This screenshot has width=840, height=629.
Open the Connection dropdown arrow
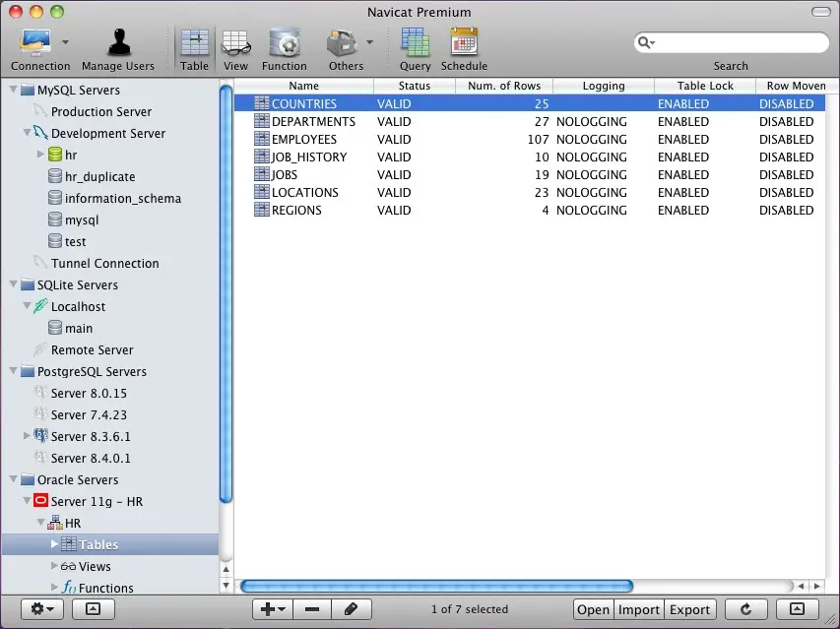pos(65,41)
